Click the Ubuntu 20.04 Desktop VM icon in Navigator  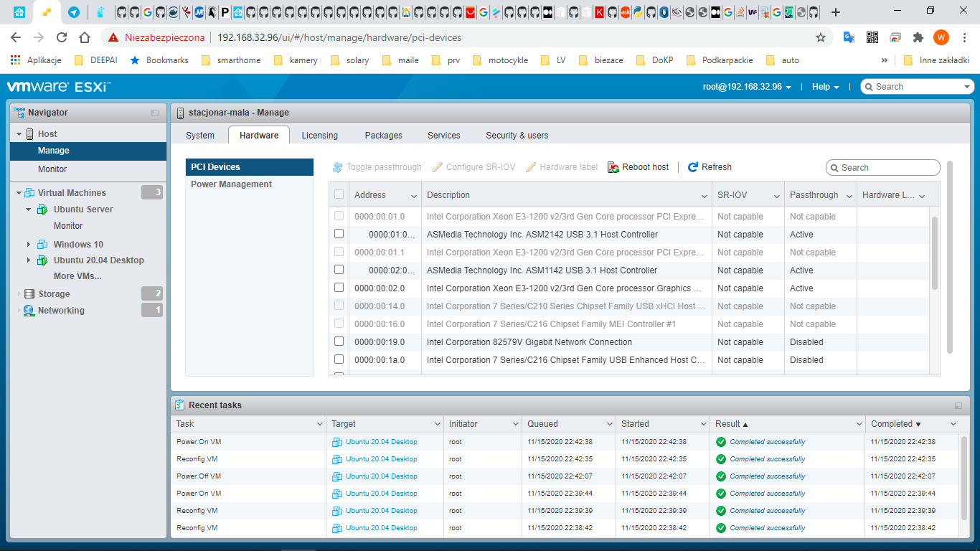pos(42,260)
